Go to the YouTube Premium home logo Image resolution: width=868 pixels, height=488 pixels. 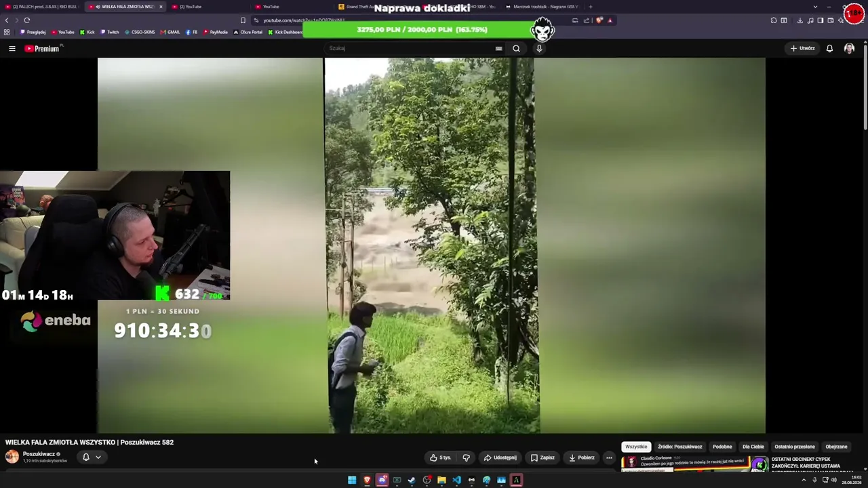tap(43, 48)
